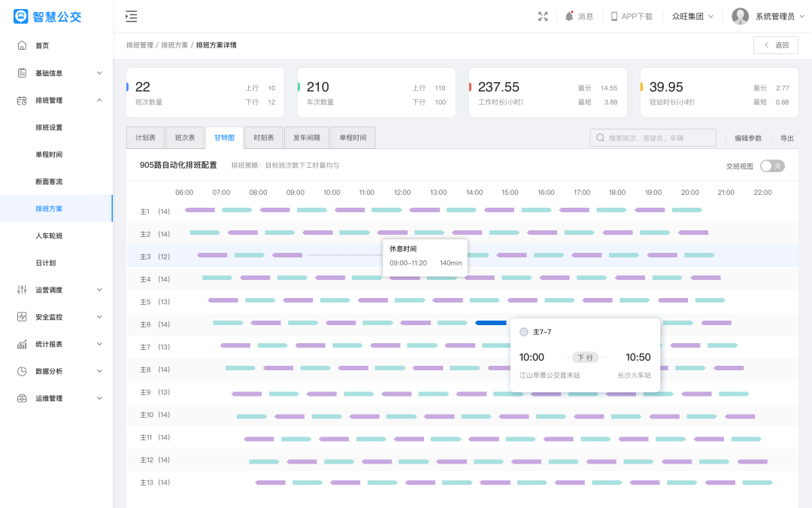This screenshot has height=508, width=812.
Task: Click the 返回 back button
Action: [776, 45]
